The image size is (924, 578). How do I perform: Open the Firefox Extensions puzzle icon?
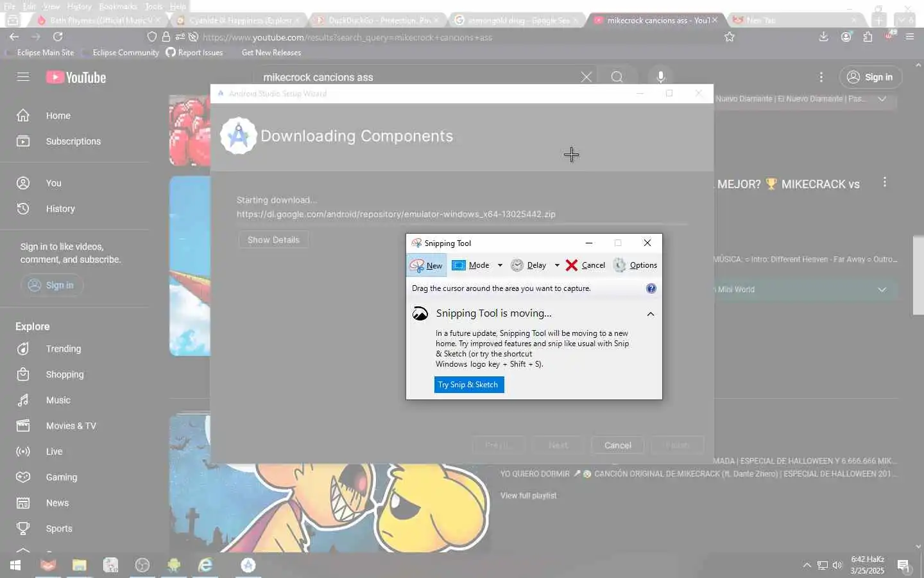(x=868, y=37)
